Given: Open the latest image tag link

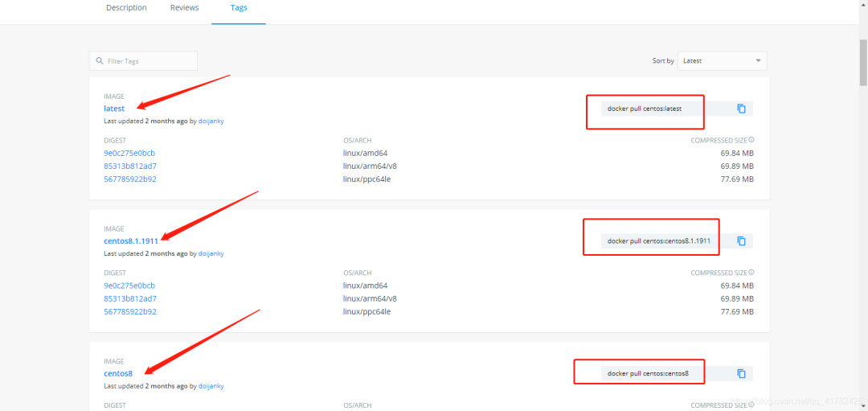Looking at the screenshot, I should [x=114, y=109].
